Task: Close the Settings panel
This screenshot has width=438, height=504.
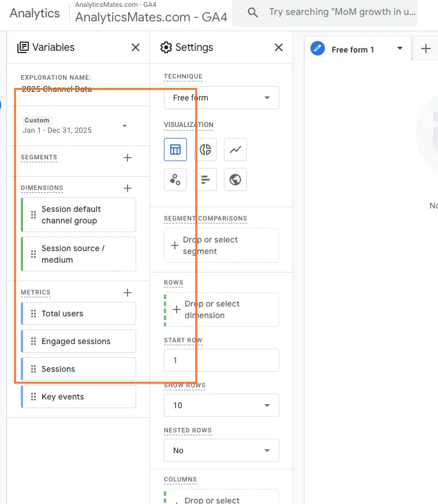Action: coord(279,47)
